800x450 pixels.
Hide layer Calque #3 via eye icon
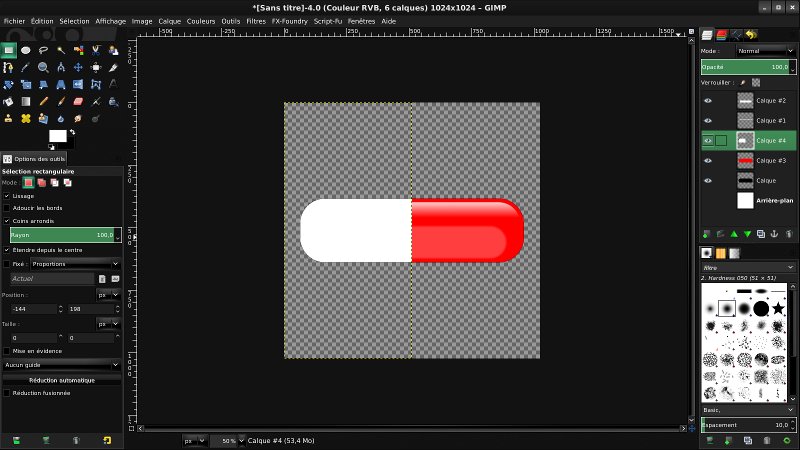pos(708,160)
